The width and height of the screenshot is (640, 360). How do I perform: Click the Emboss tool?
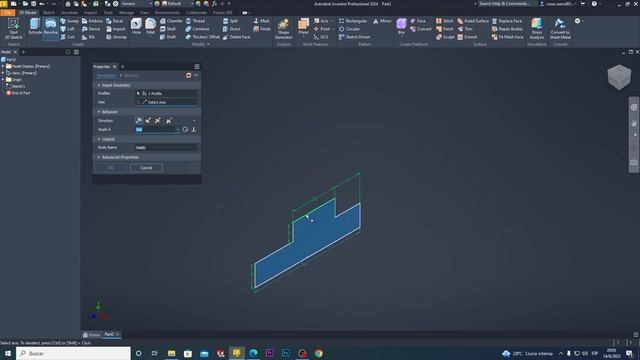pos(92,21)
